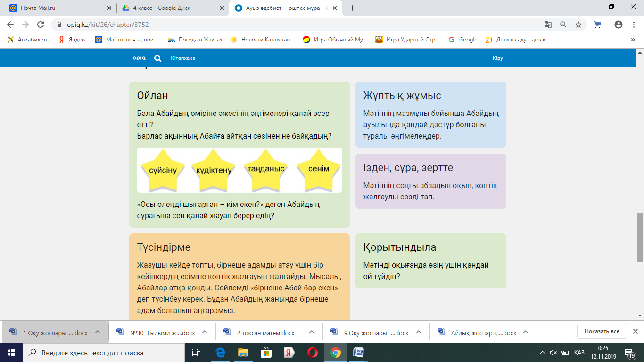Viewport: 644px width, 362px height.
Task: Click the күдіктену star
Action: 214,170
